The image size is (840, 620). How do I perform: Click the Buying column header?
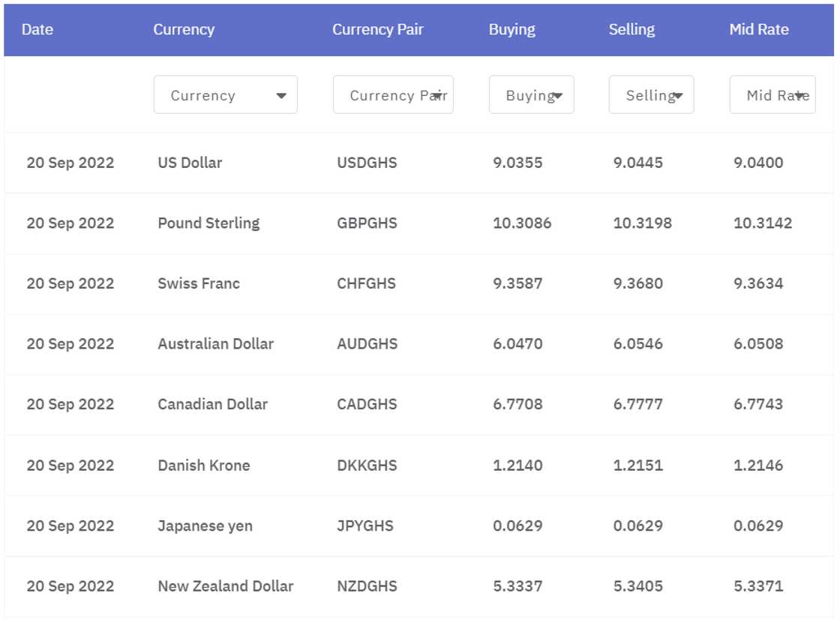coord(512,29)
